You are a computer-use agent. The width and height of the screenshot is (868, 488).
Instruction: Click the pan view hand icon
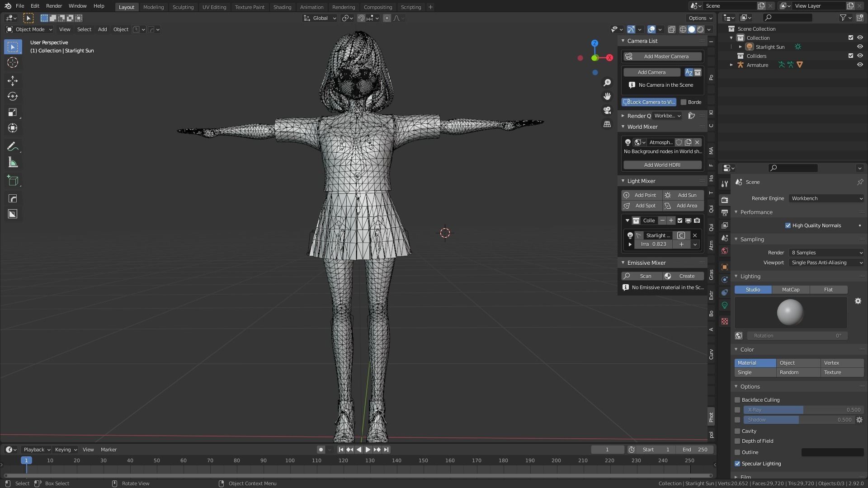click(x=607, y=96)
